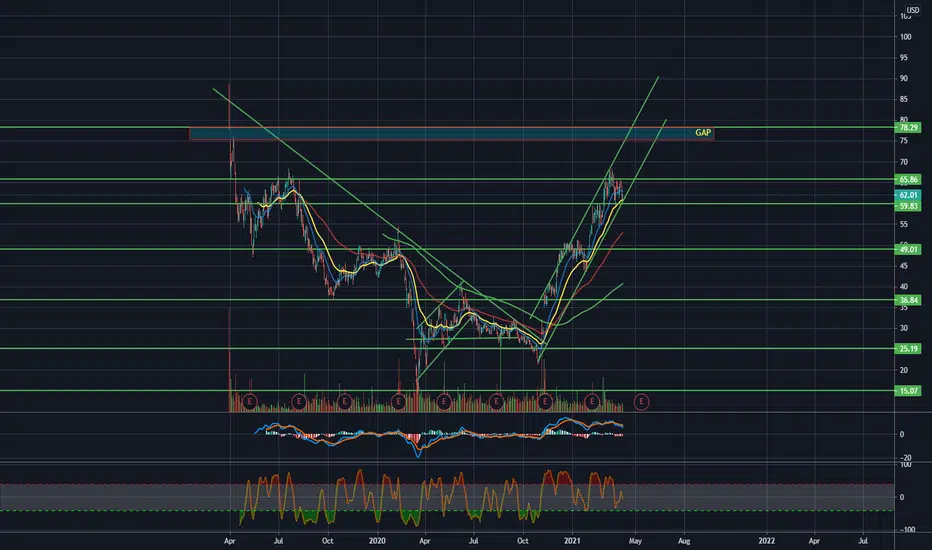Open the November 2020 earnings marker
The height and width of the screenshot is (550, 932).
[x=545, y=402]
